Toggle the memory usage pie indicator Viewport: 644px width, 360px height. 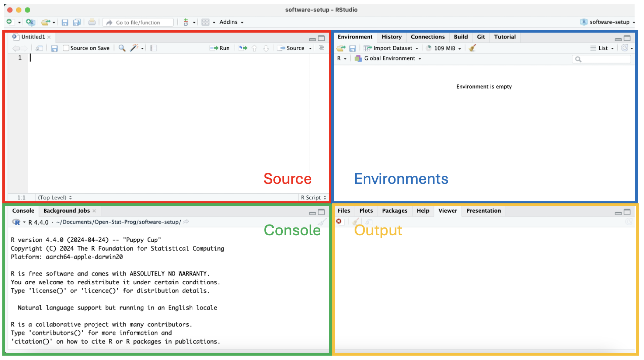(429, 48)
